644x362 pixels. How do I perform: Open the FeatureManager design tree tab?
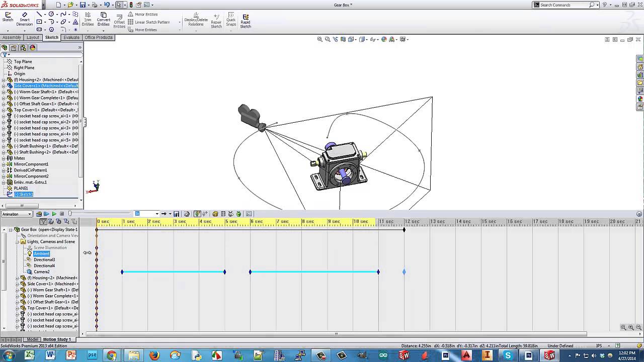[5, 48]
